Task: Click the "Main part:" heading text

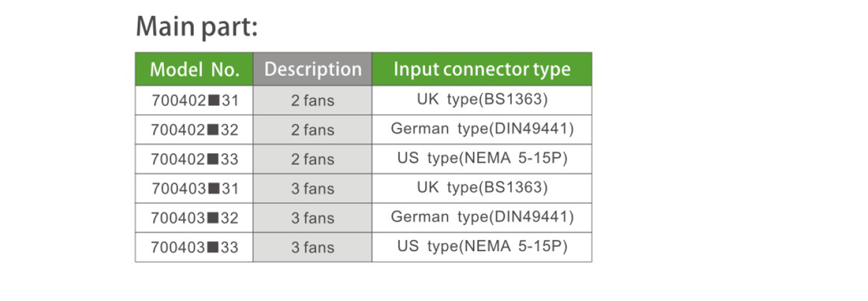Action: point(197,27)
